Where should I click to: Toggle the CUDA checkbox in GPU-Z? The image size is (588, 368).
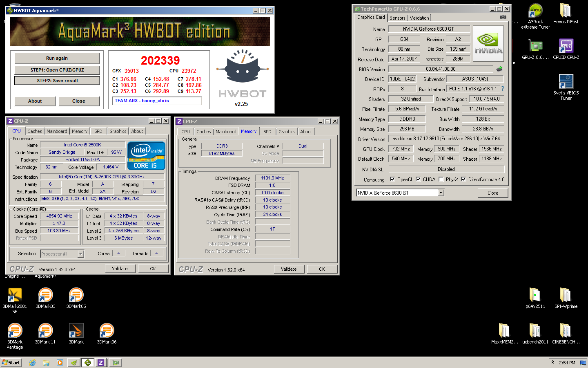418,179
